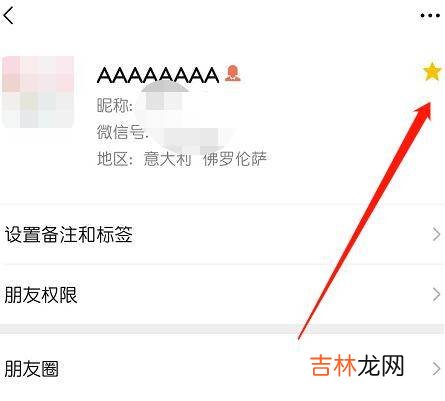Viewport: 445px width, 401px height.
Task: Open the three-dot more options menu
Action: pos(430,15)
